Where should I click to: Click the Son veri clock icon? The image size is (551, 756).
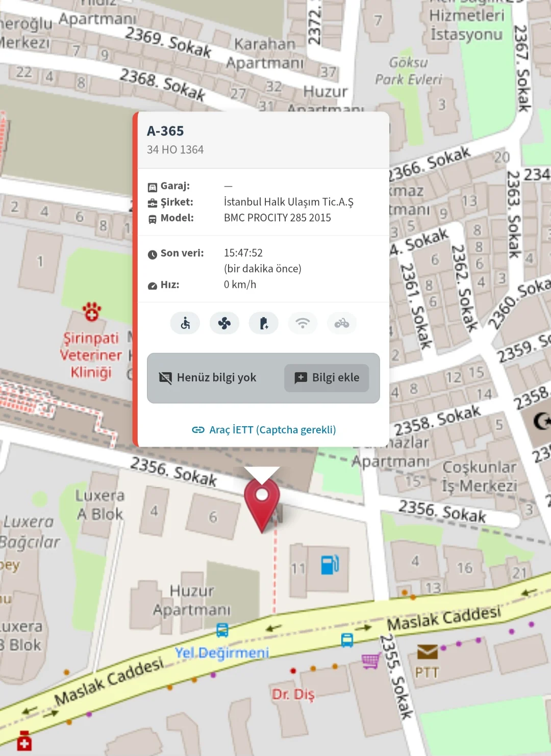click(x=153, y=254)
